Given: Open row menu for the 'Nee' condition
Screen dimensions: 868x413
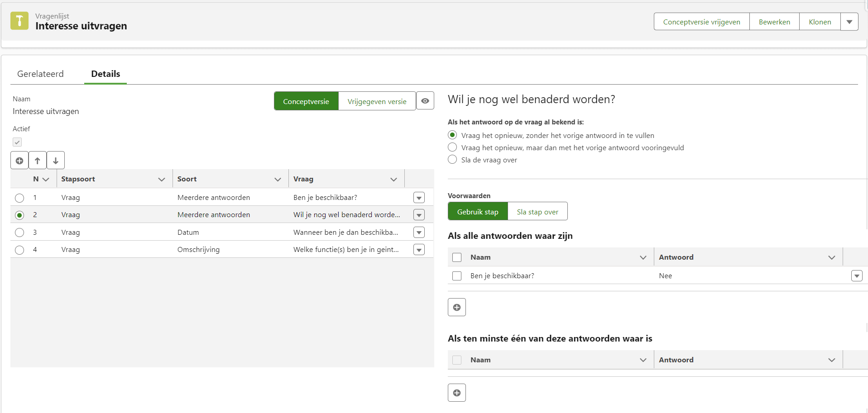Looking at the screenshot, I should (856, 276).
